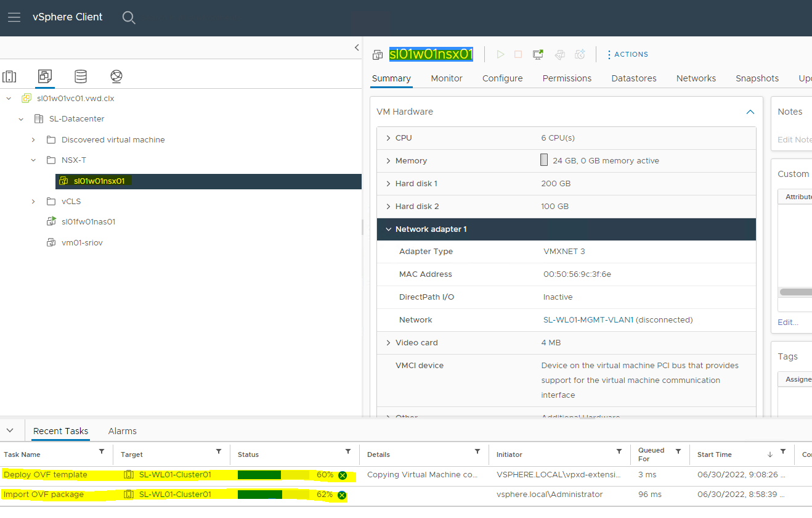
Task: Filter the Task Name column
Action: pyautogui.click(x=102, y=451)
